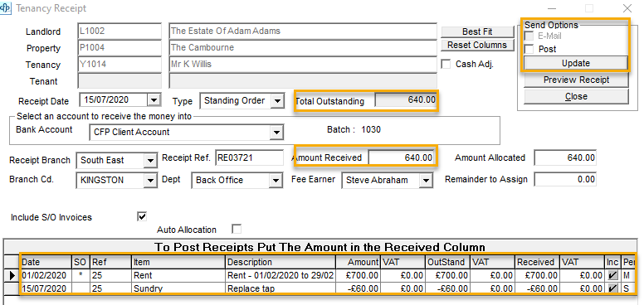The height and width of the screenshot is (305, 644).
Task: Click date cell 15/07/2020 in Sundry row
Action: 46,288
